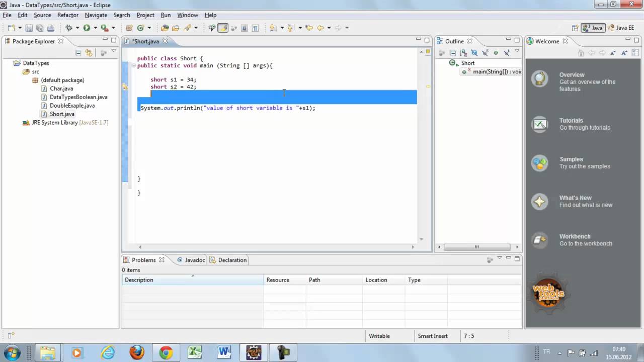
Task: Toggle Hide Static Members in Outline
Action: tap(485, 53)
